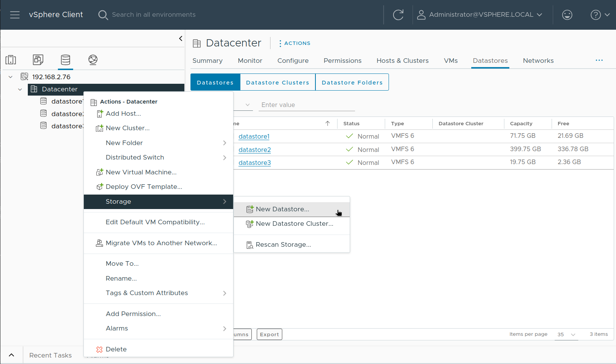Open the Permissions tab
The width and height of the screenshot is (616, 364).
342,61
